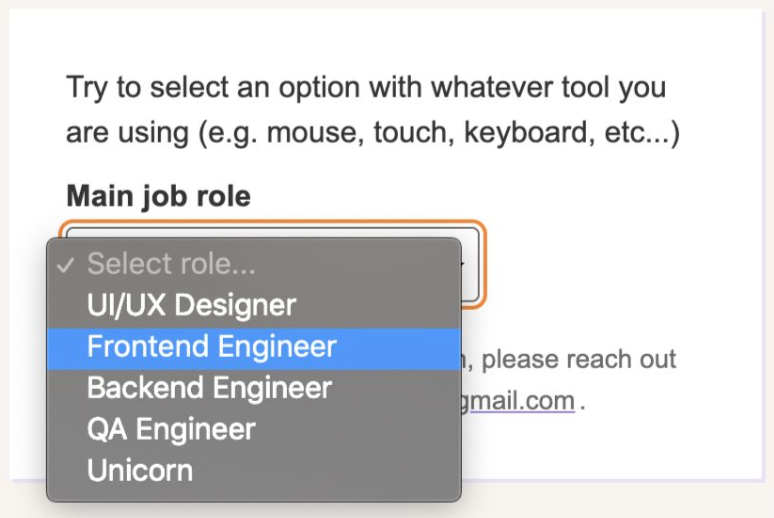Image resolution: width=774 pixels, height=518 pixels.
Task: Pick Backend Engineer from the role list
Action: pyautogui.click(x=209, y=387)
